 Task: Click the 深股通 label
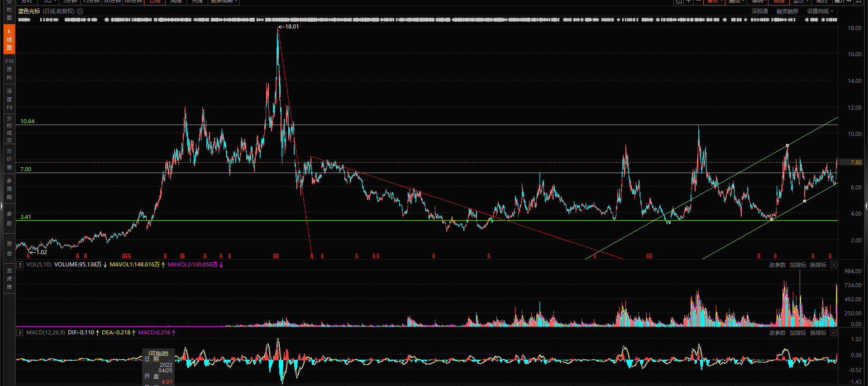coord(760,11)
